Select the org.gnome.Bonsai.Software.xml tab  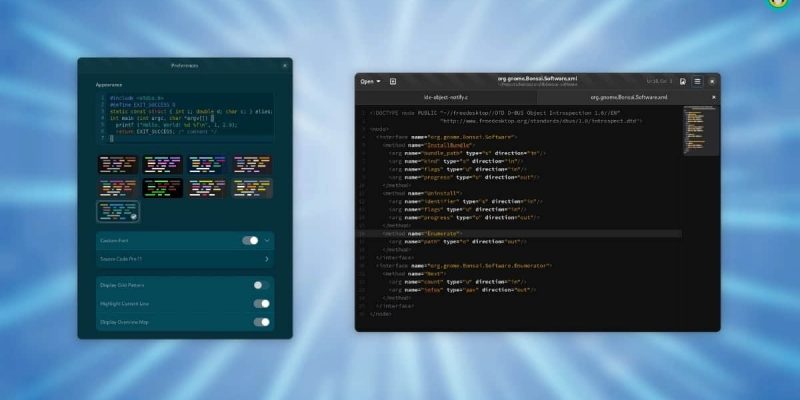point(629,97)
